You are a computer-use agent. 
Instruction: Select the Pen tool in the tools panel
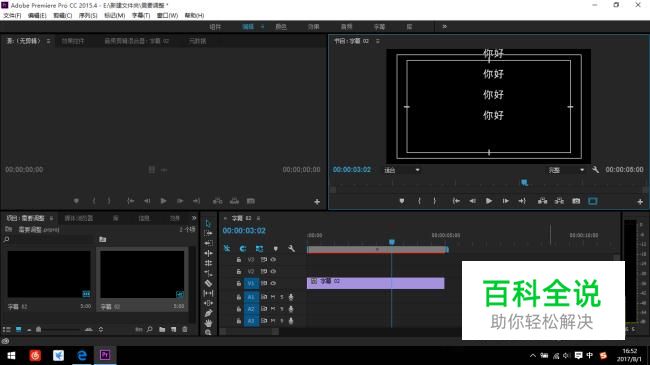tap(209, 313)
